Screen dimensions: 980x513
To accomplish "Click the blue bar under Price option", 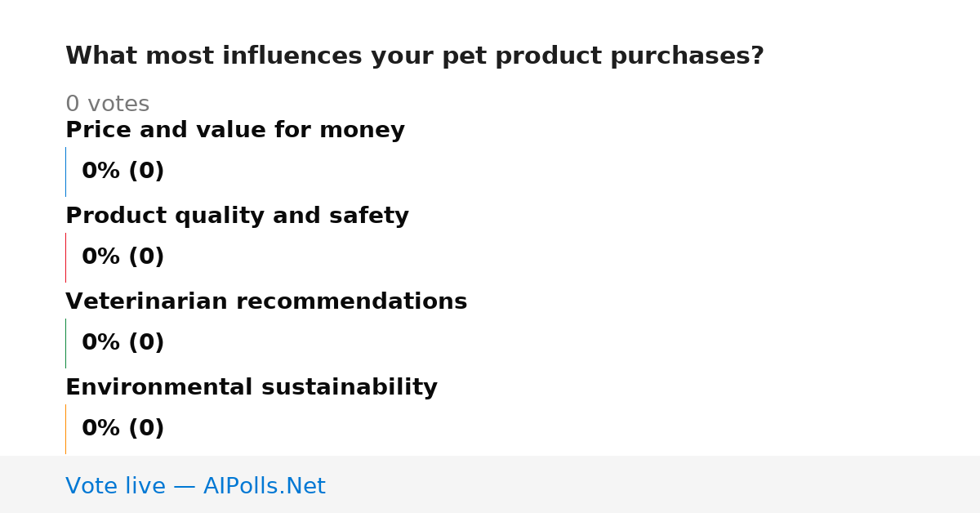I will (x=65, y=172).
